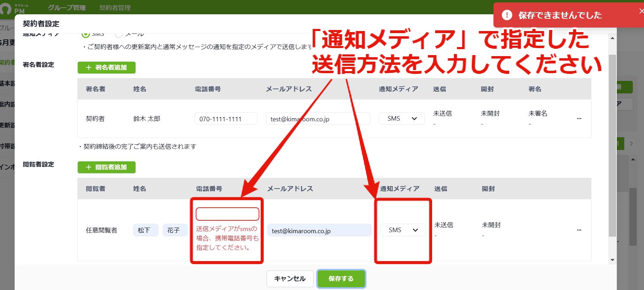
Task: Open more options for 任意閲覧者 row
Action: coord(579,230)
